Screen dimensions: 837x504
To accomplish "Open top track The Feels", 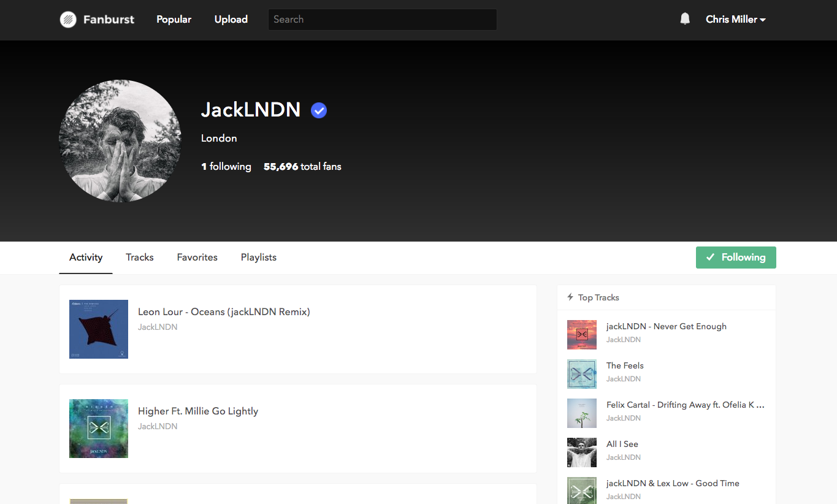I will (625, 366).
